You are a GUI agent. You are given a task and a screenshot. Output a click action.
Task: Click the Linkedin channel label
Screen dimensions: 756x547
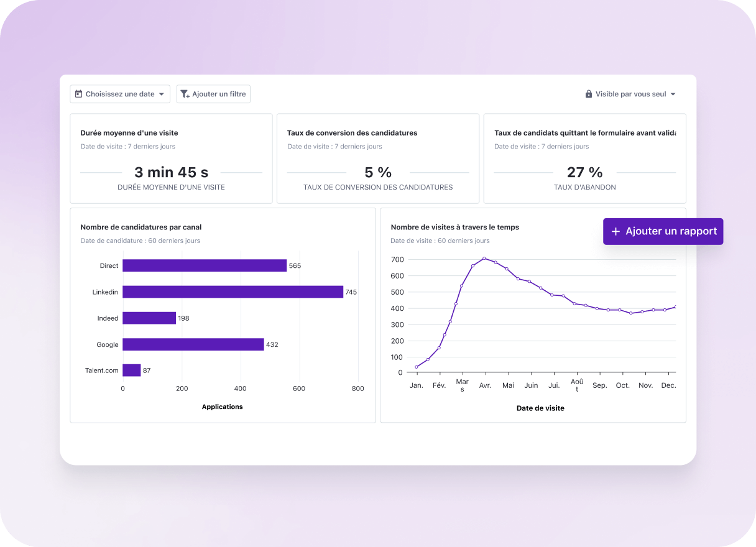[105, 292]
